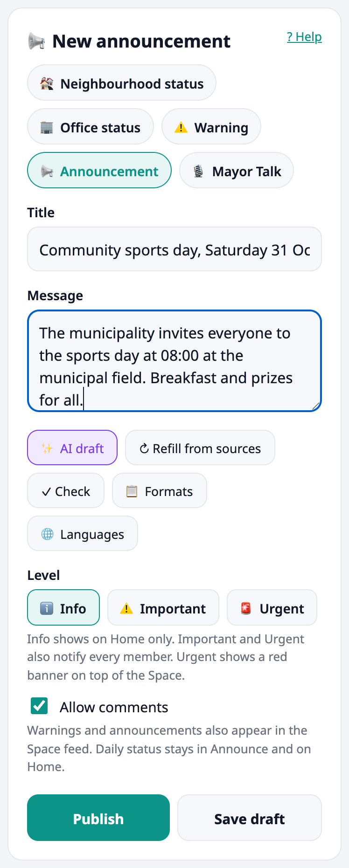This screenshot has width=349, height=868.
Task: Focus the Message text area
Action: click(x=174, y=361)
